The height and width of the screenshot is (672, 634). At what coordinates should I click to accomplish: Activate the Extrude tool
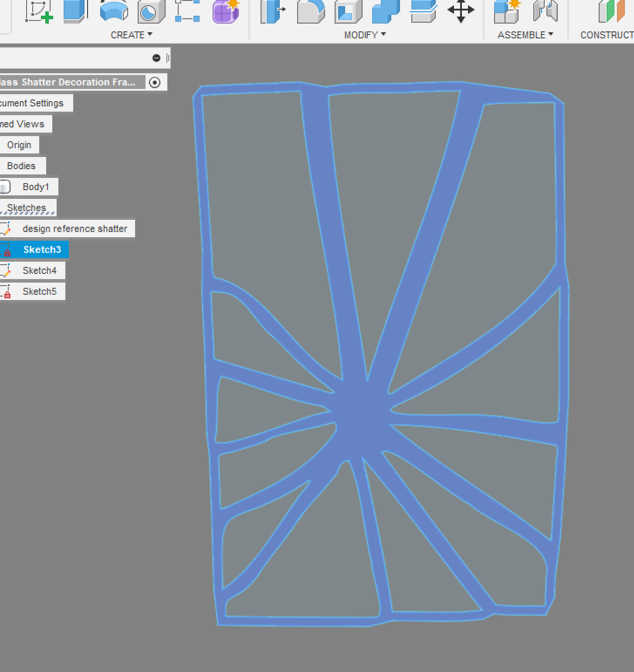(x=74, y=12)
